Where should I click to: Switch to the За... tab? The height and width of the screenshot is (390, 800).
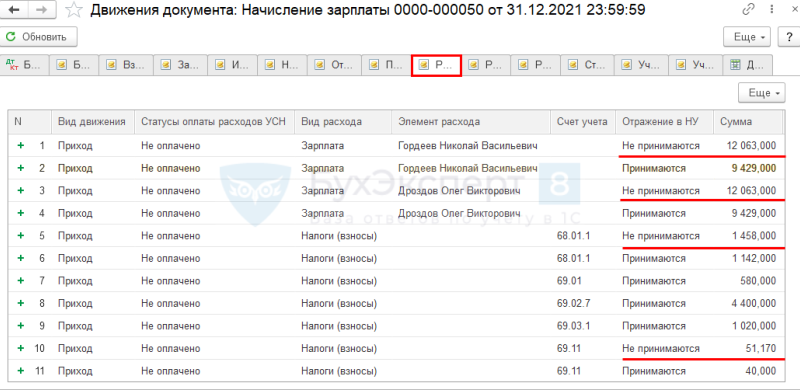[x=181, y=65]
